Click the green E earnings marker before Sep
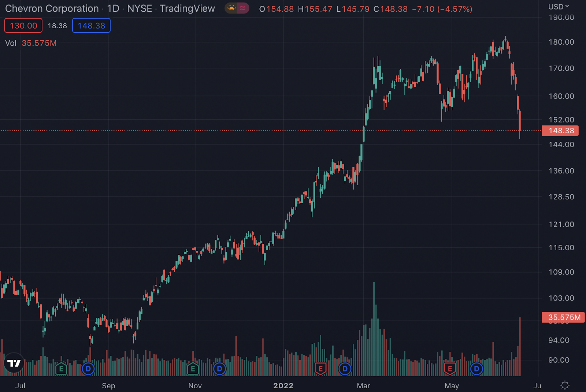 click(61, 369)
